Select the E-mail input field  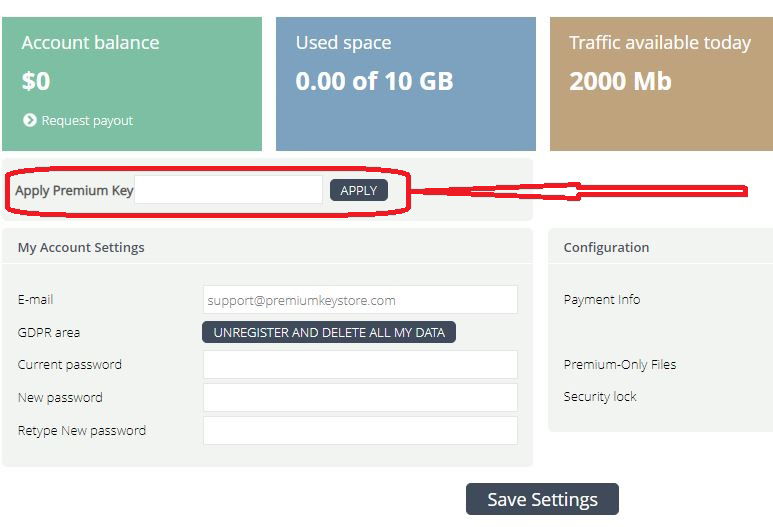360,300
